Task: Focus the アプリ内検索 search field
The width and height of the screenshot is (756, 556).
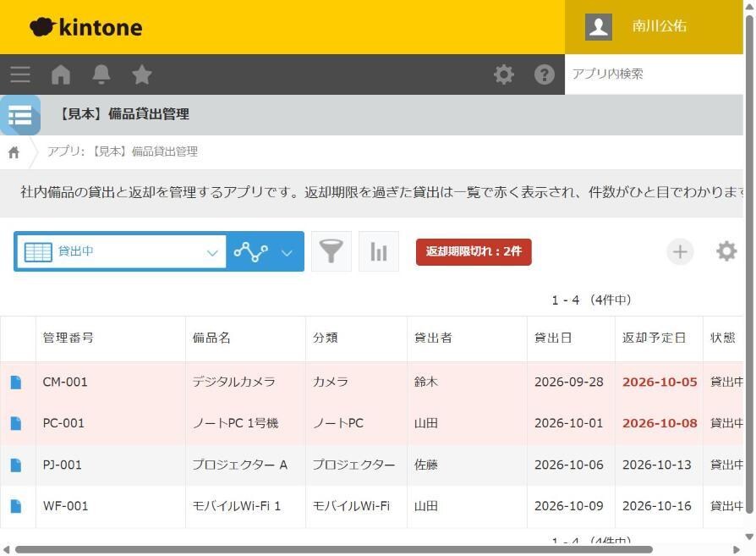Action: point(654,74)
